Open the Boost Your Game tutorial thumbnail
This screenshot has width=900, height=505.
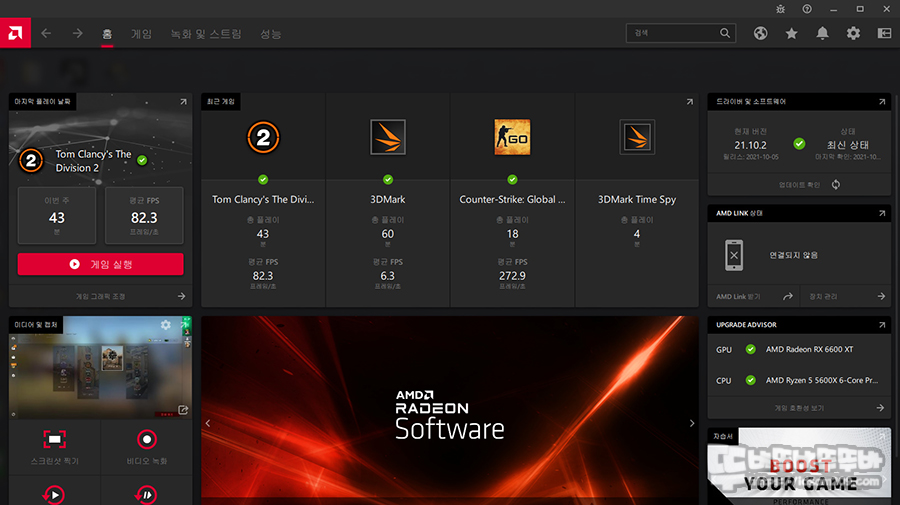pyautogui.click(x=799, y=466)
